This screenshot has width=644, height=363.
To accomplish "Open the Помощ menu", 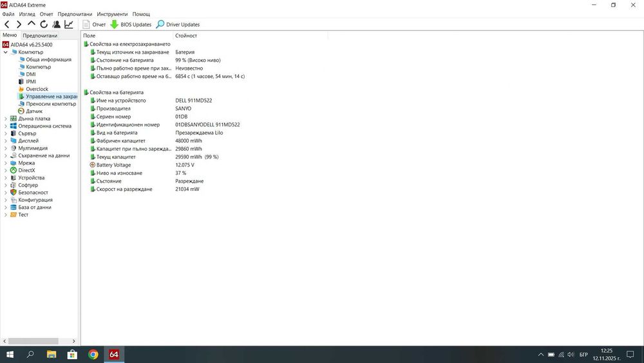I will point(141,14).
